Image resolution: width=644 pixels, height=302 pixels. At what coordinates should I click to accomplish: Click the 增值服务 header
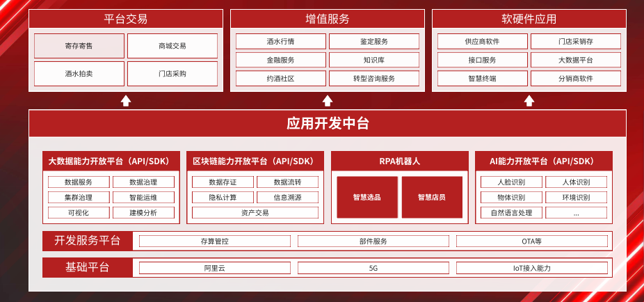click(x=328, y=19)
